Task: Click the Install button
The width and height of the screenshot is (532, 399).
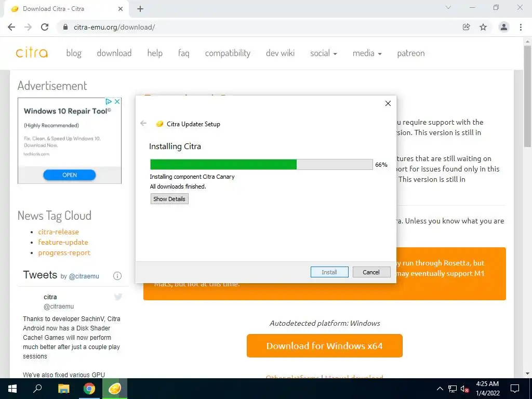Action: [x=329, y=272]
